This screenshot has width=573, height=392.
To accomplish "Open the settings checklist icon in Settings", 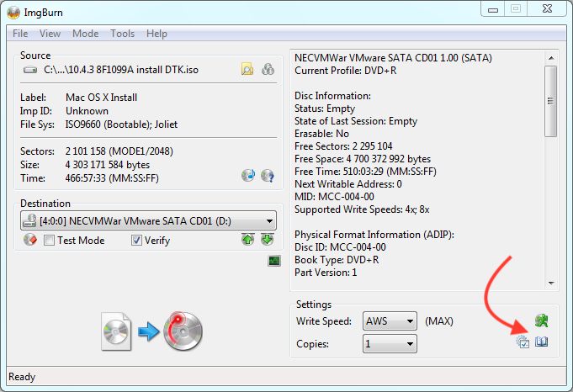I will (523, 342).
